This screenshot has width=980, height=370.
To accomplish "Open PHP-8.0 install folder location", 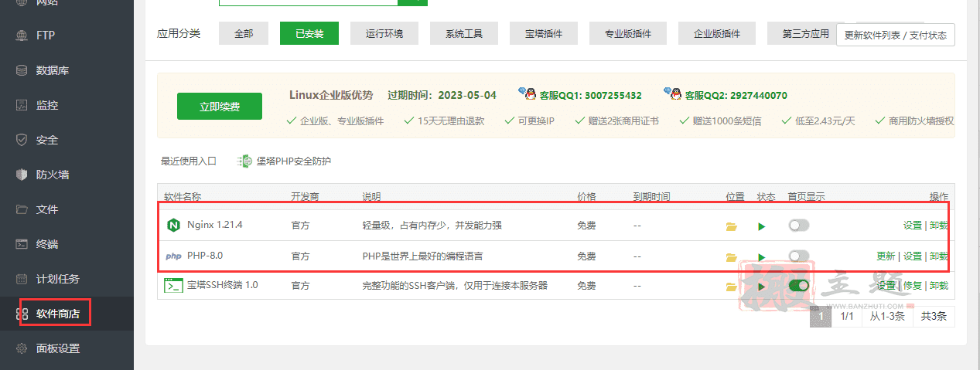I will coord(731,257).
